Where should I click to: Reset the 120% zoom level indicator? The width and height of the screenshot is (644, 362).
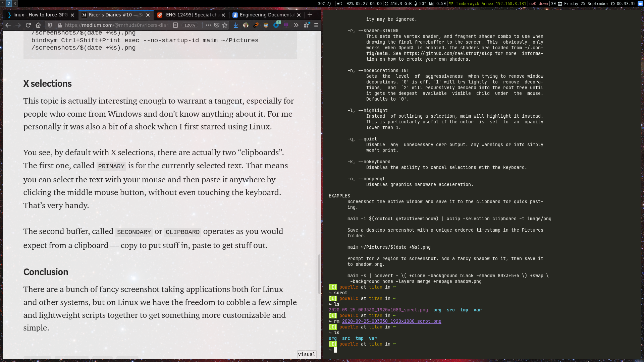pyautogui.click(x=190, y=25)
